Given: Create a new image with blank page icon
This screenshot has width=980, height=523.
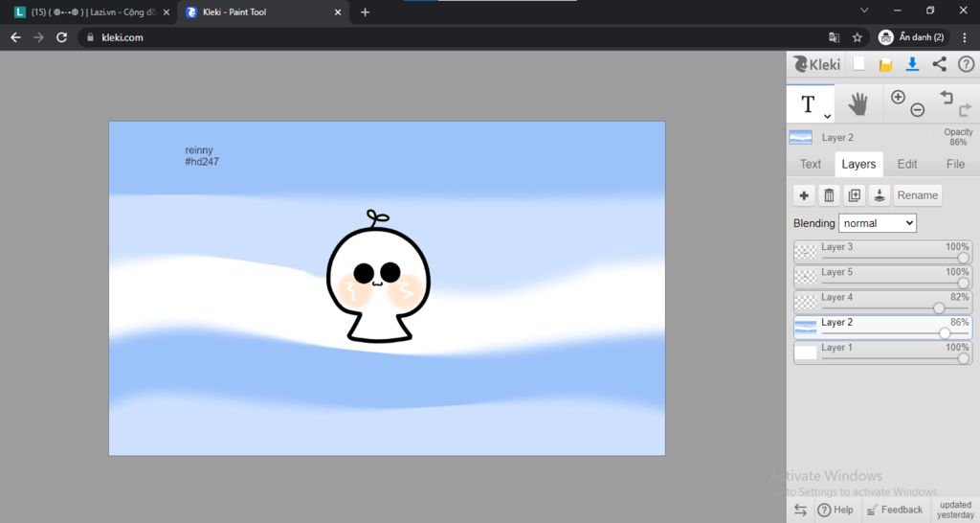Looking at the screenshot, I should point(859,64).
